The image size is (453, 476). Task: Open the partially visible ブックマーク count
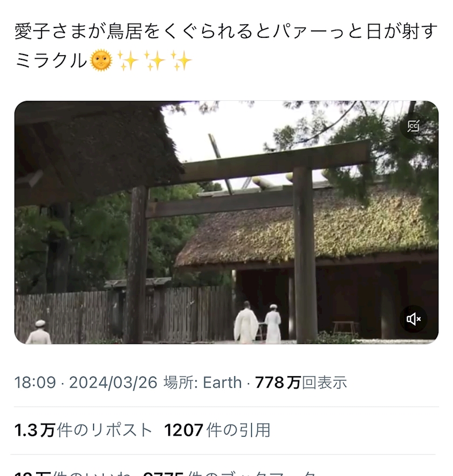[x=230, y=474]
